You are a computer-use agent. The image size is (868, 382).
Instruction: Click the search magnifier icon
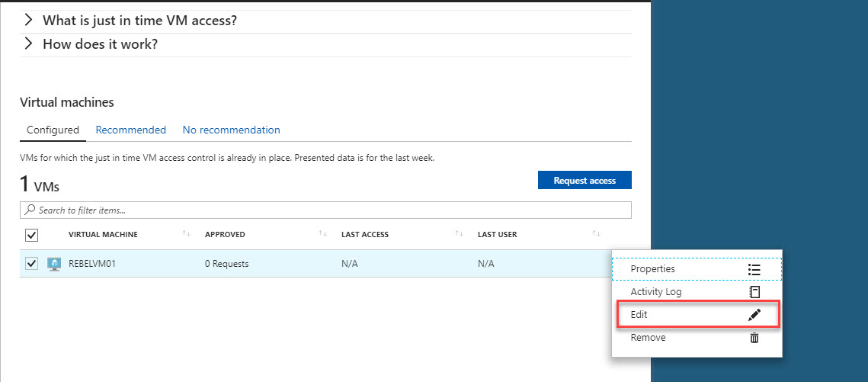click(29, 210)
